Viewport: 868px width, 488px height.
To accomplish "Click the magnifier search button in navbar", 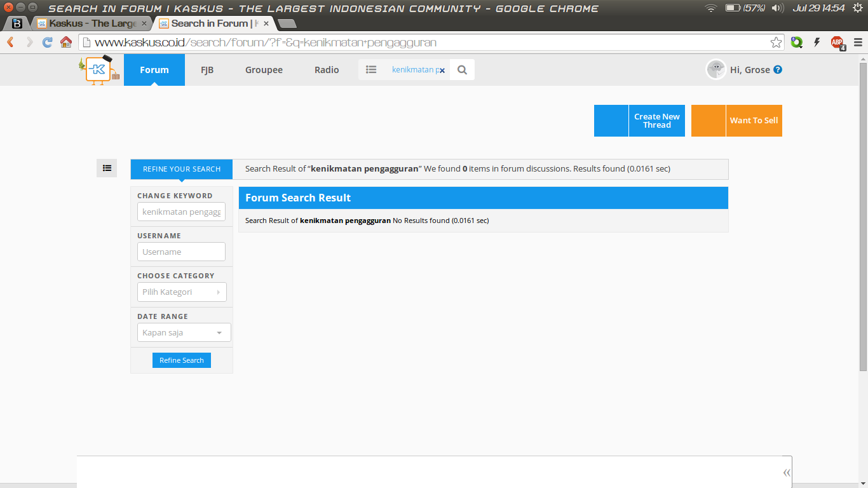I will 462,70.
